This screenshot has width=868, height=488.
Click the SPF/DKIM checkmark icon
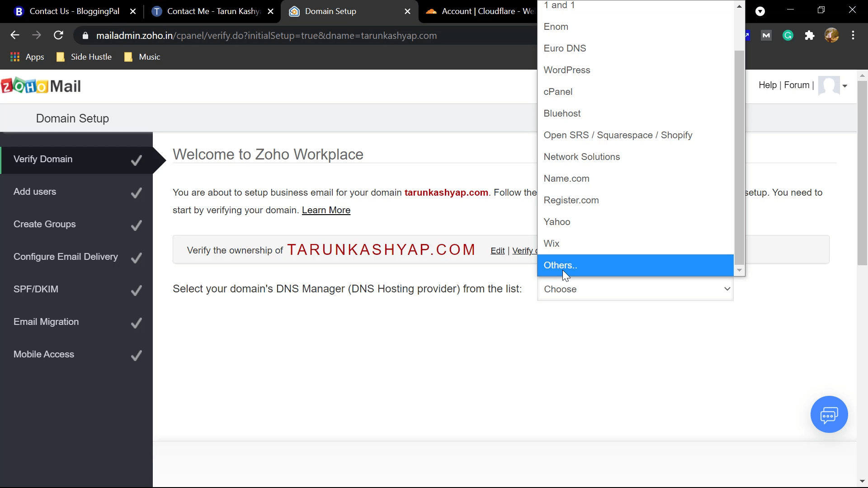(x=136, y=290)
